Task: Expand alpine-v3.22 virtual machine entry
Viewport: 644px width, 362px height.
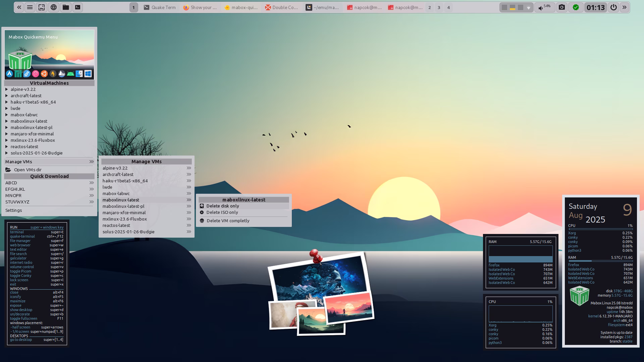Action: tap(23, 89)
